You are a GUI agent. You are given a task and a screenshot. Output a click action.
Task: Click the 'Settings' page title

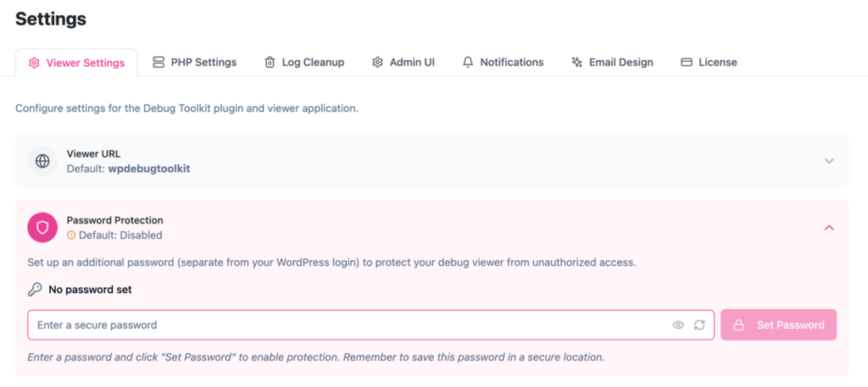[51, 19]
